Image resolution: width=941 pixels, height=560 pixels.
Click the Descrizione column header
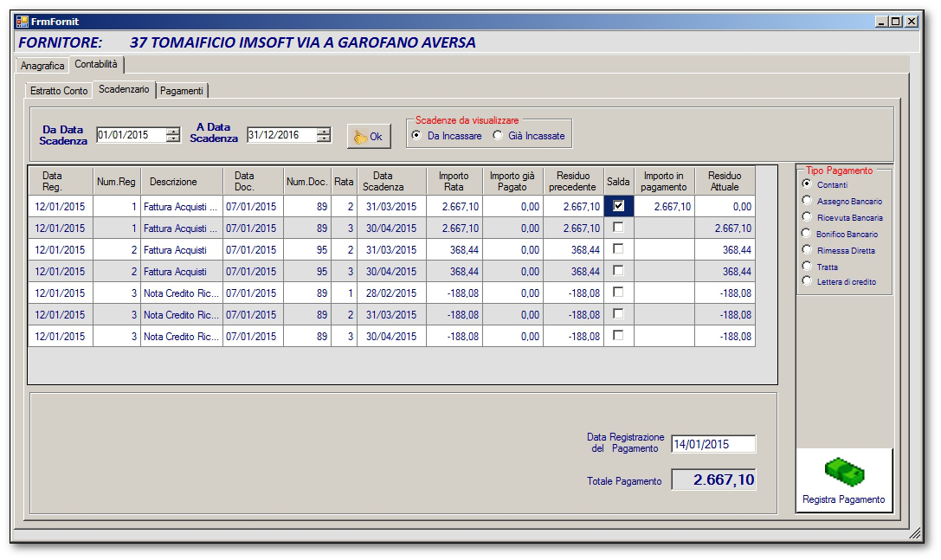pyautogui.click(x=182, y=181)
